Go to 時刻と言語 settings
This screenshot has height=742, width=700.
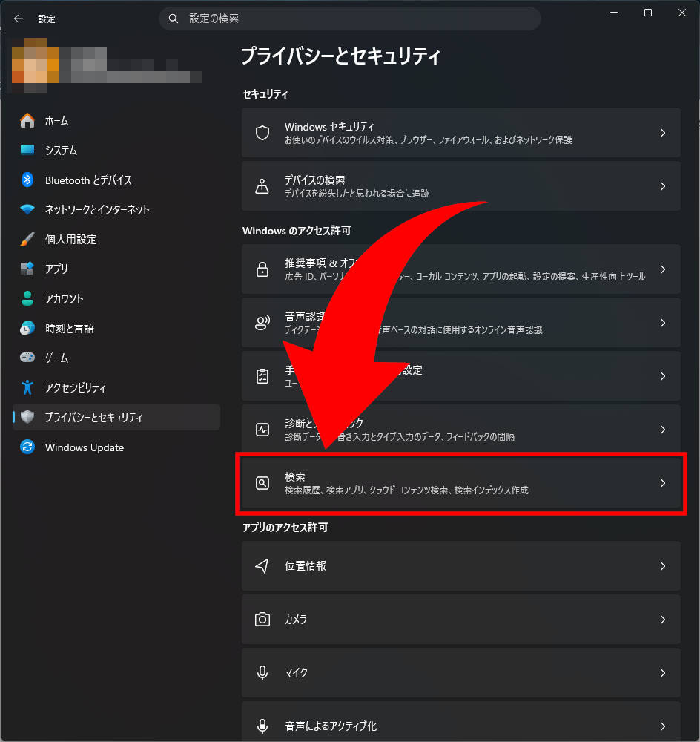(69, 328)
